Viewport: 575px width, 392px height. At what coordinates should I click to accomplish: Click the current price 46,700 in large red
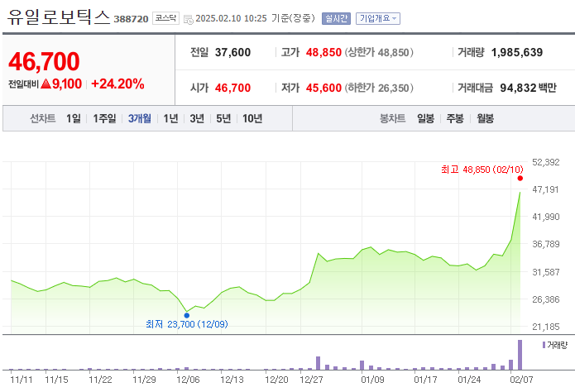(44, 61)
